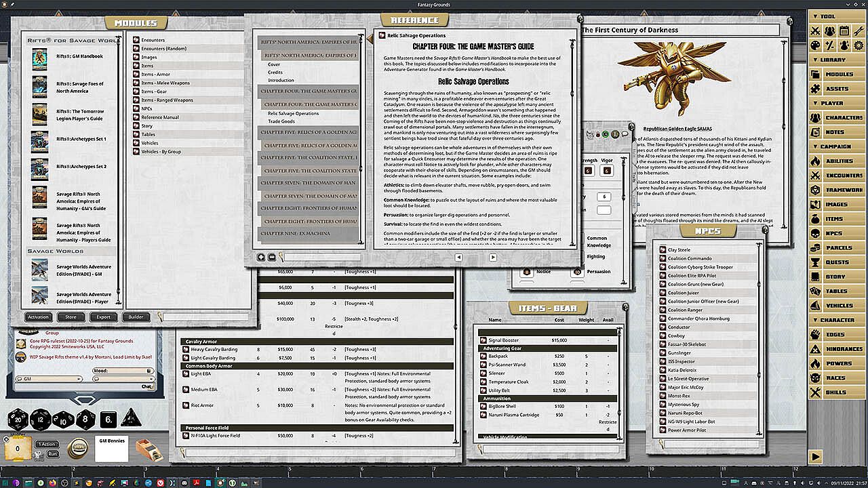Toggle the 1 Action multi-action button
Screen dimensions: 868x488
click(46, 444)
